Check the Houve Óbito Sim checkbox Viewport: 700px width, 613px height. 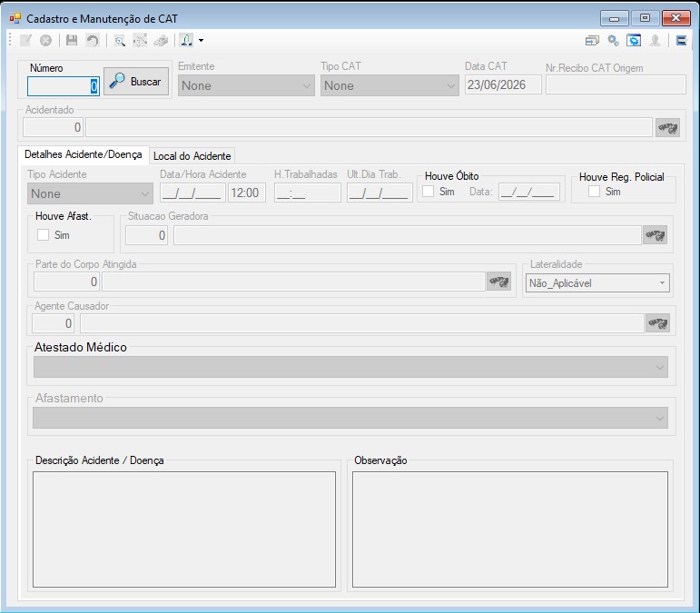429,191
